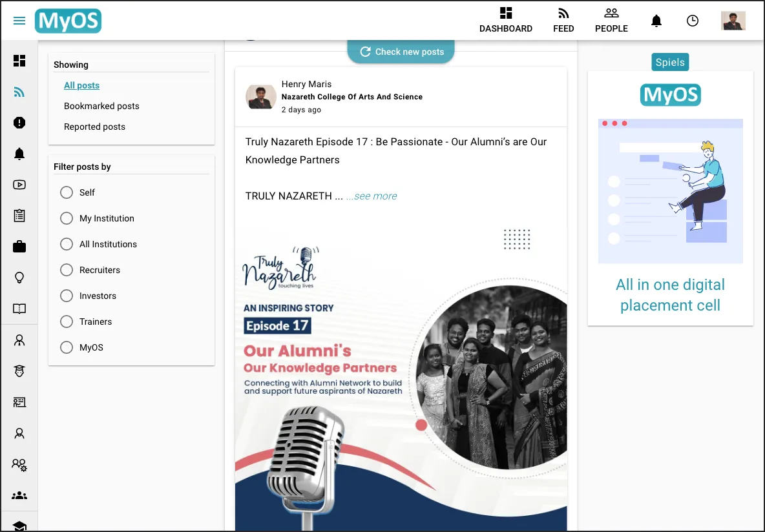Click the Truly Nazareth Episode 17 post title
This screenshot has width=765, height=532.
[395, 150]
